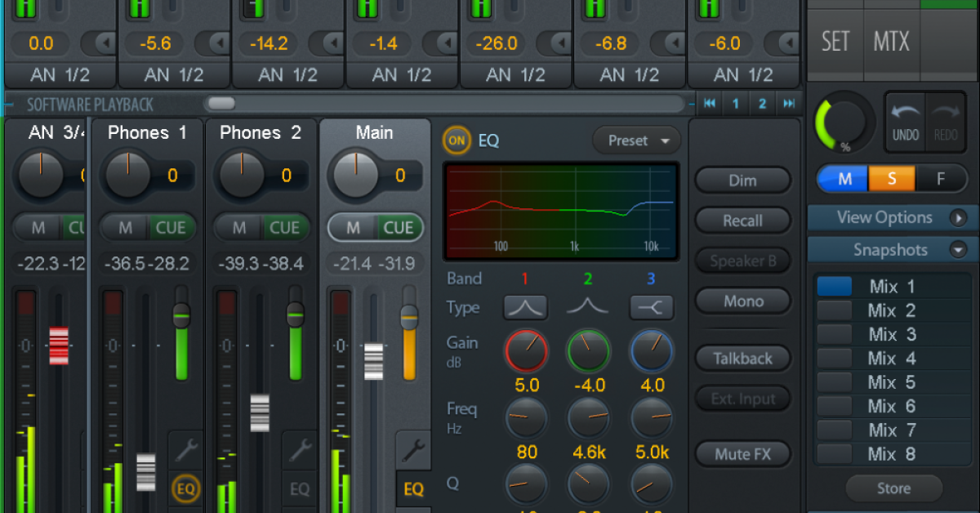Switch to software playback page 2
This screenshot has width=980, height=513.
click(762, 104)
